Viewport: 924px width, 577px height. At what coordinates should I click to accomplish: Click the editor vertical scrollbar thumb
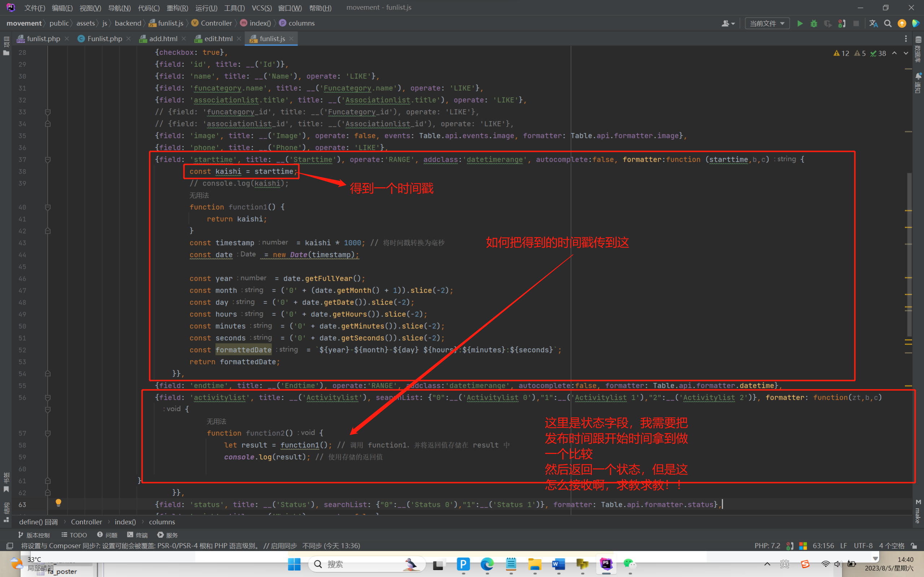(x=909, y=255)
